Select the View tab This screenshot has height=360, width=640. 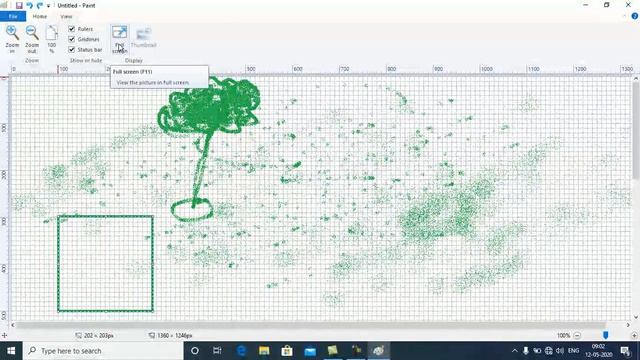pyautogui.click(x=66, y=17)
